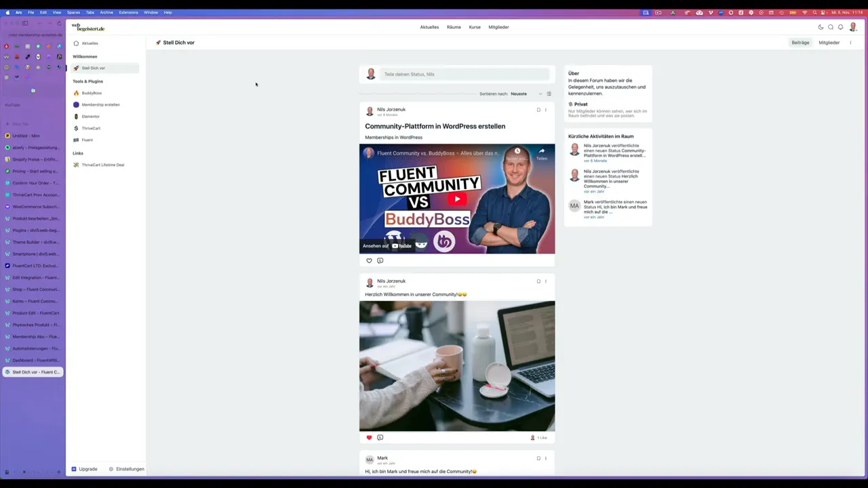The height and width of the screenshot is (488, 868).
Task: Open notifications bell in the site header
Action: 841,27
